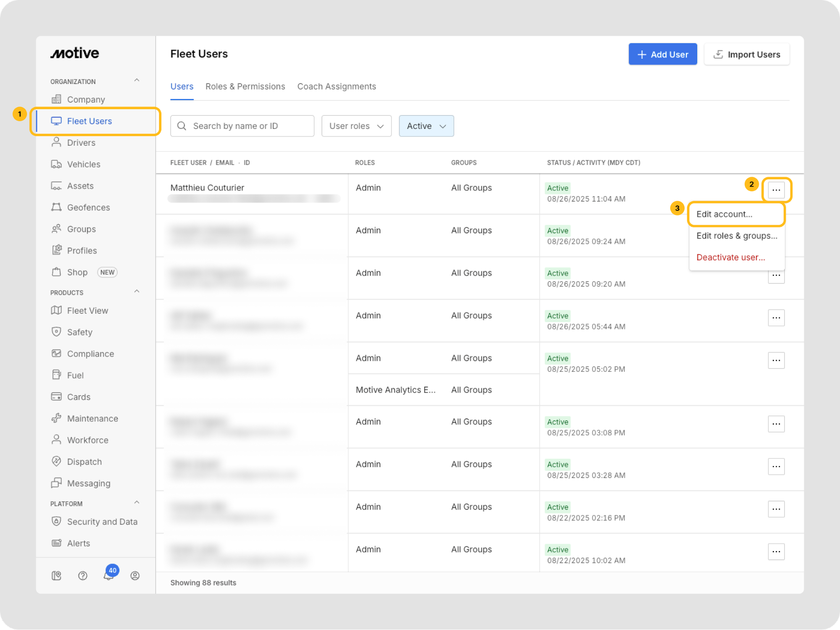Image resolution: width=840 pixels, height=630 pixels.
Task: Switch to Roles & Permissions tab
Action: pos(245,87)
